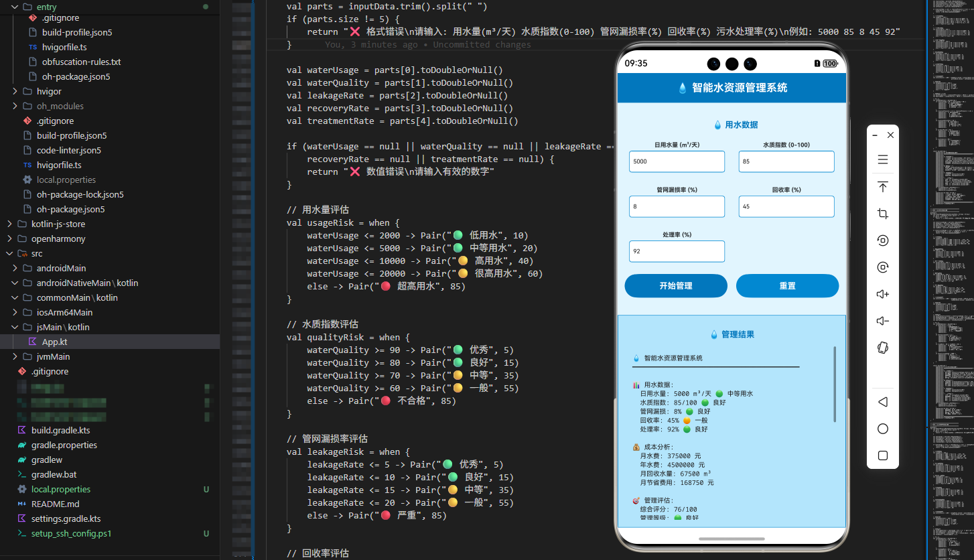This screenshot has height=560, width=974.
Task: Expand the androidNativeMain\kotlin folder
Action: tap(15, 283)
